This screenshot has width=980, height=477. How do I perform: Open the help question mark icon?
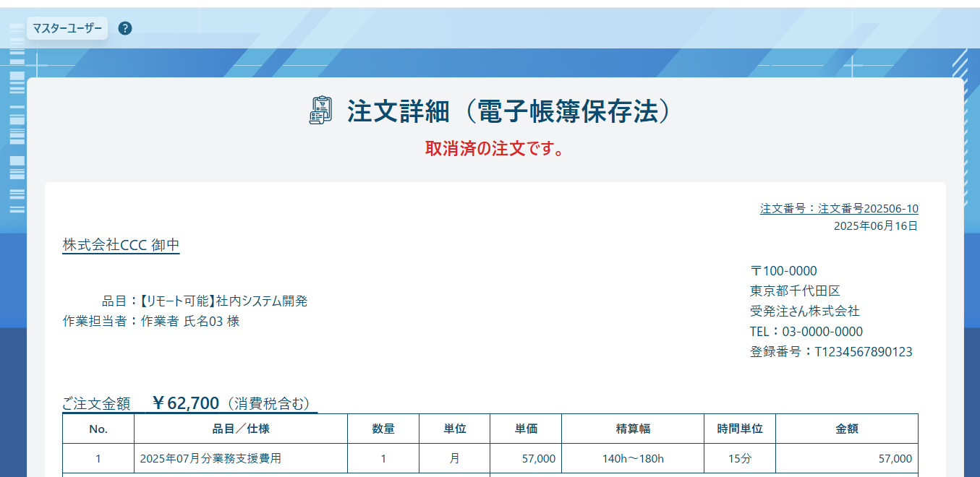tap(125, 28)
